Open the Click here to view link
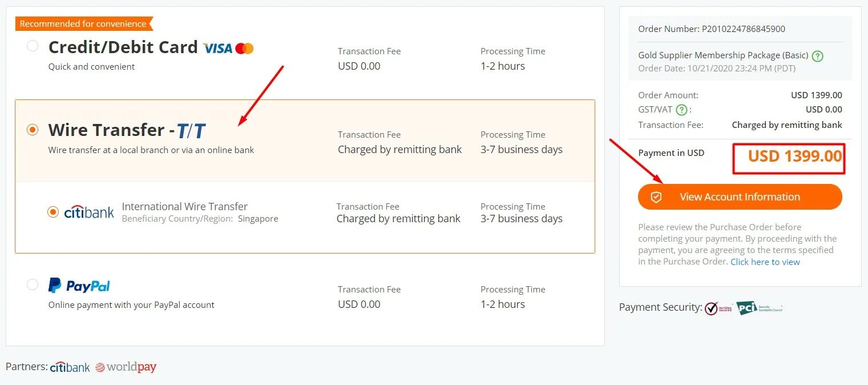Image resolution: width=868 pixels, height=385 pixels. 765,262
